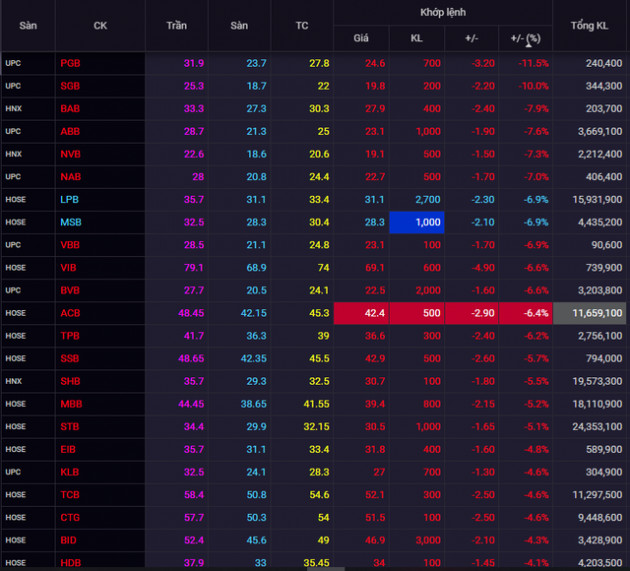Click the KL sub-column header
The image size is (630, 571).
(416, 38)
